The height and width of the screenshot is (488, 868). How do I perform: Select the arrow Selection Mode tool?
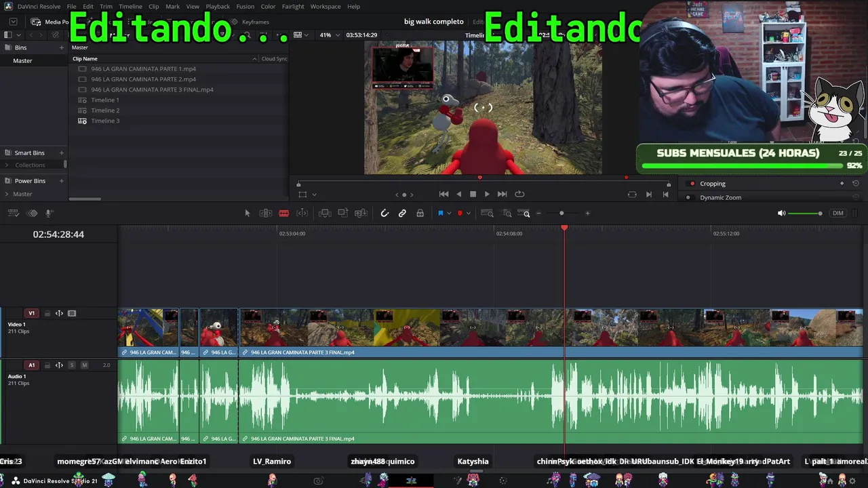(248, 213)
